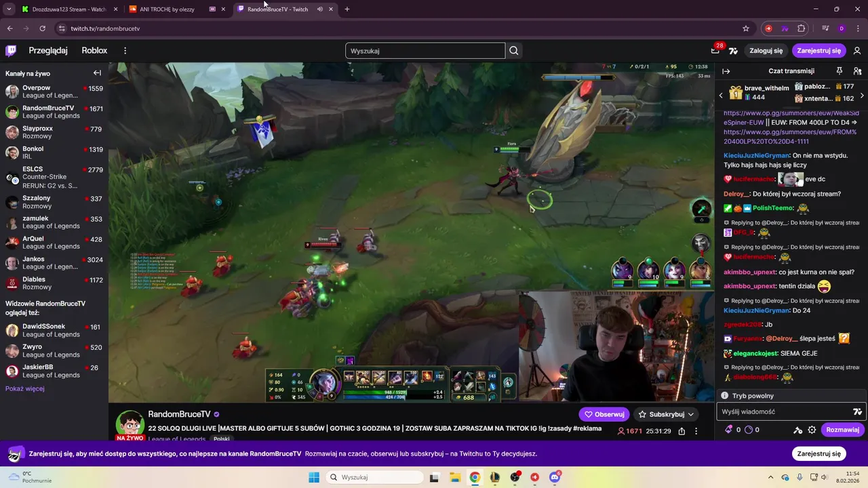The image size is (868, 488).
Task: Show the next gift leaderboard page arrow
Action: pos(862,96)
